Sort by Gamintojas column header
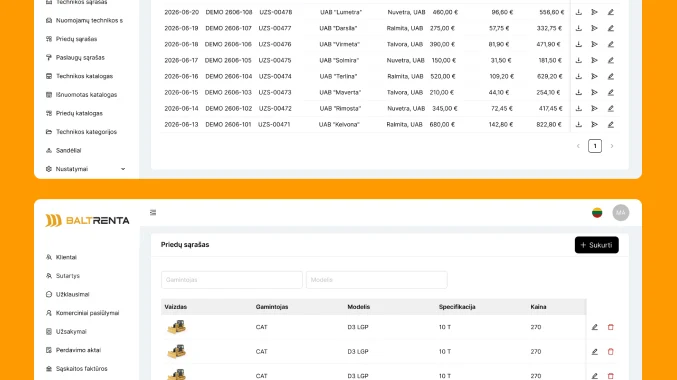Viewport: 677px width, 380px height. (x=272, y=307)
